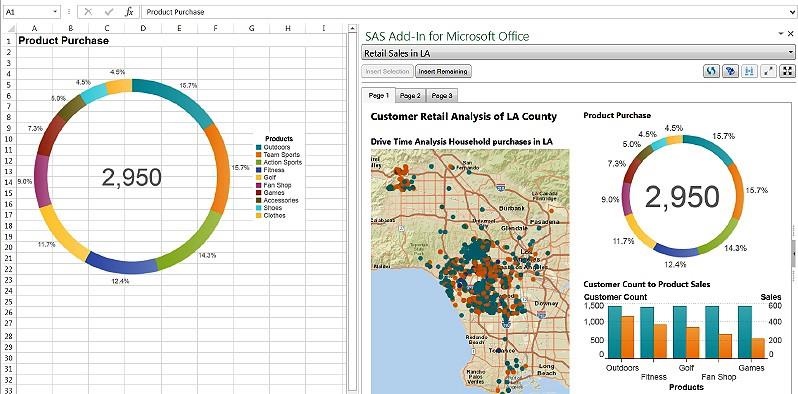Screen dimensions: 798x394
Task: Click the four-arrow full screen icon in SAS pane
Action: (x=787, y=71)
